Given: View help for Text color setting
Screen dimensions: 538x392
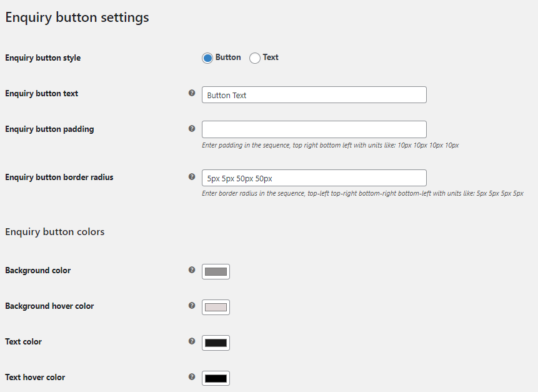Looking at the screenshot, I should pos(191,342).
